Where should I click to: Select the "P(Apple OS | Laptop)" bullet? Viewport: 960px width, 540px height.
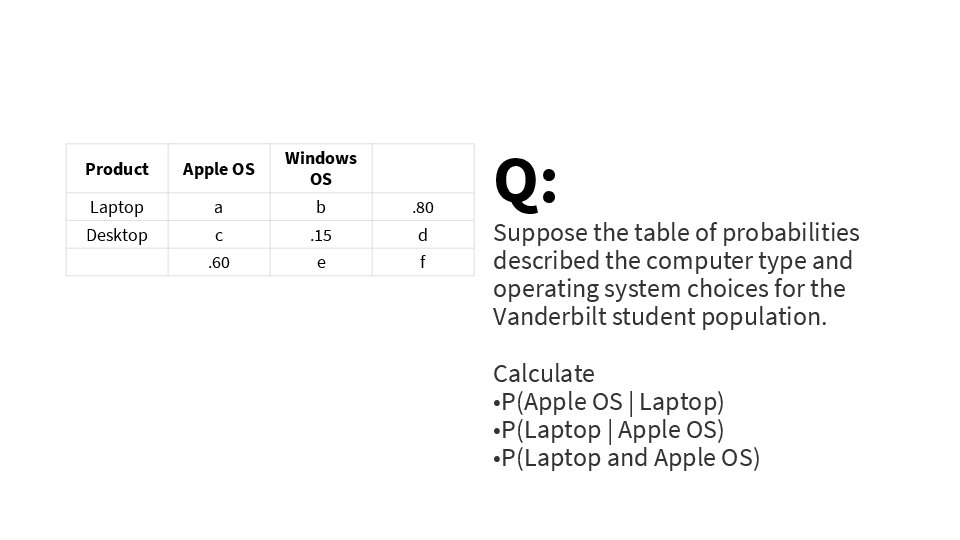tap(609, 401)
